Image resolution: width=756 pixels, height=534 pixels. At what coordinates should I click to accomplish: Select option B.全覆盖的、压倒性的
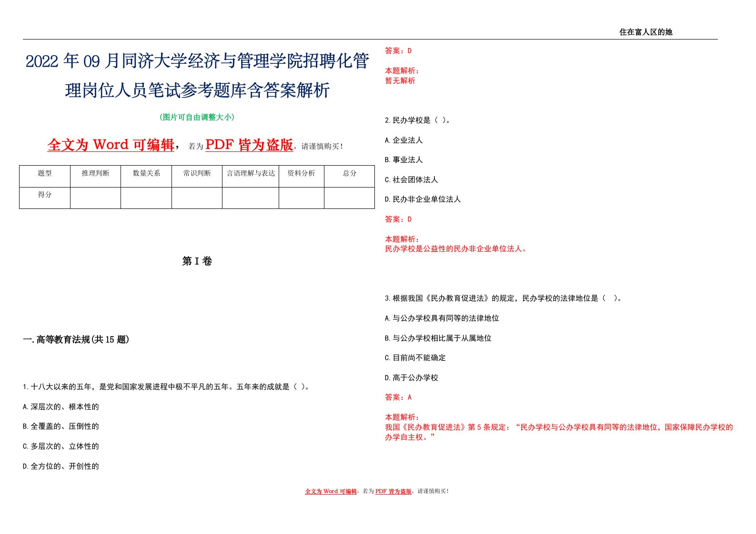[x=61, y=426]
